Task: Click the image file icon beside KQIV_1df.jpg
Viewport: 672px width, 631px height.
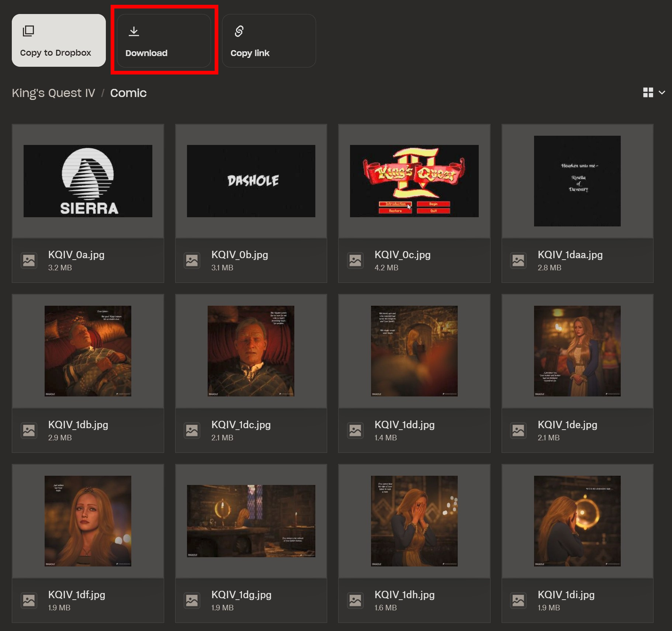Action: 29,601
